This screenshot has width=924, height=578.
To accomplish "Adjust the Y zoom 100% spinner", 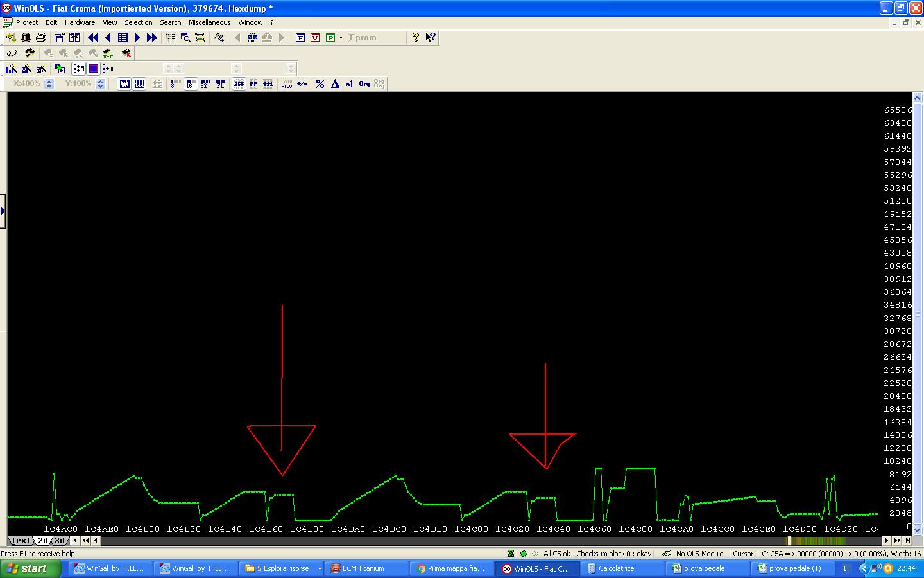I will tap(100, 84).
